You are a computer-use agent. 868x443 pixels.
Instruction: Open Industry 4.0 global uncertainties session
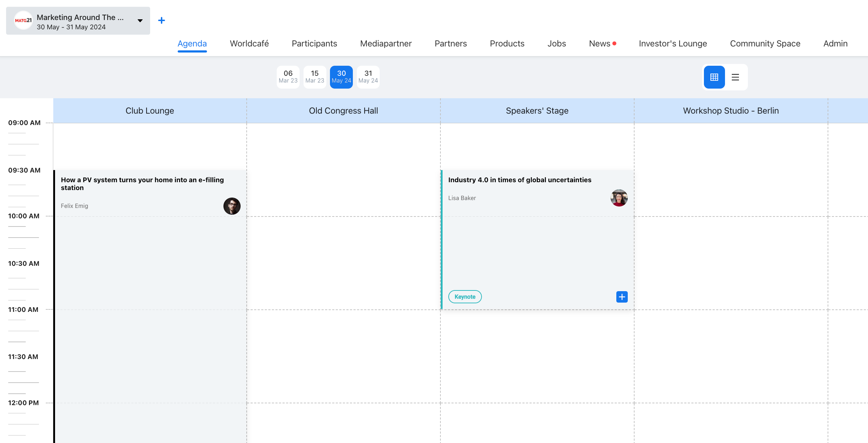[519, 180]
